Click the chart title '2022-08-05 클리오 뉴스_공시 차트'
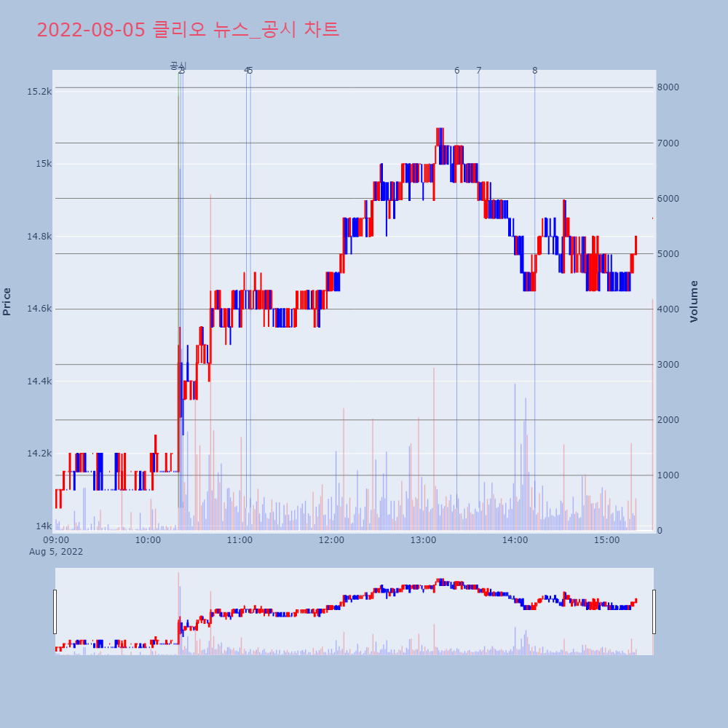This screenshot has width=728, height=728. [188, 30]
